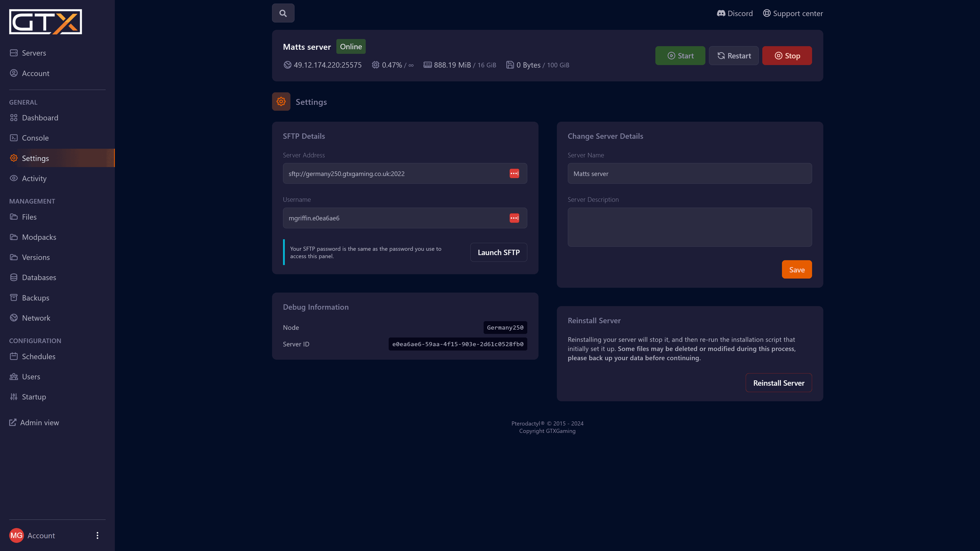
Task: Click the orange Settings gear header icon
Action: click(x=281, y=102)
